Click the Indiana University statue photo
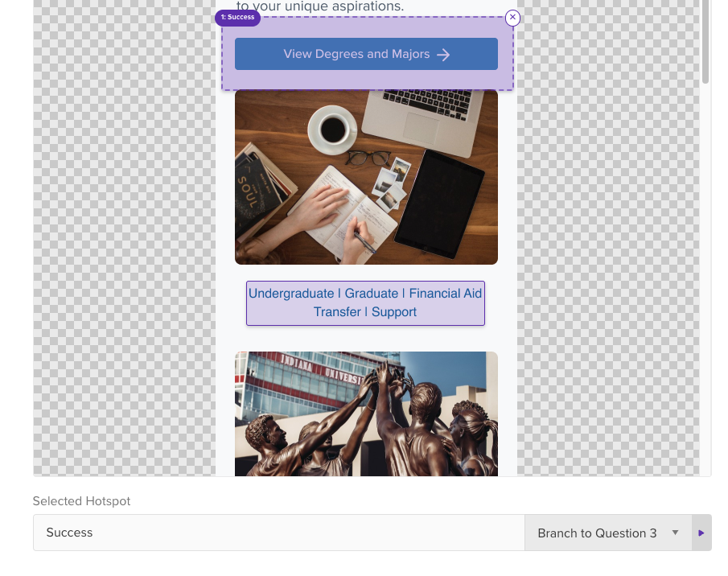 point(366,414)
